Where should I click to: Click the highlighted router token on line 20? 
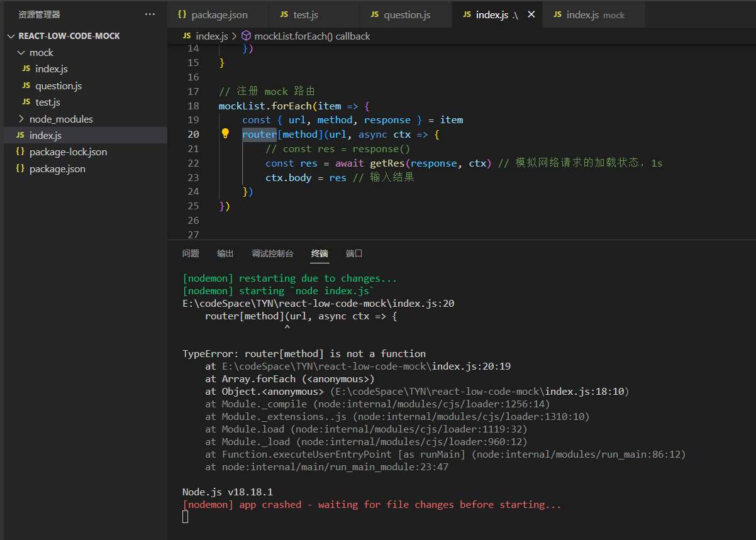coord(259,134)
